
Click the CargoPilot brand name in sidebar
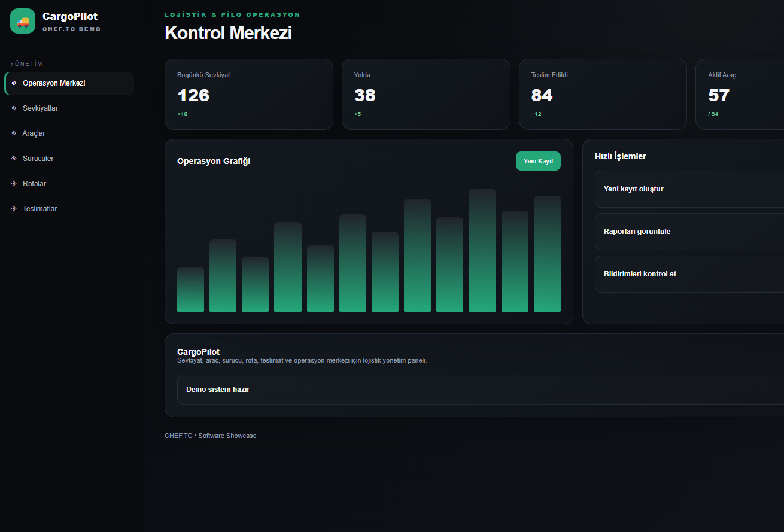70,16
